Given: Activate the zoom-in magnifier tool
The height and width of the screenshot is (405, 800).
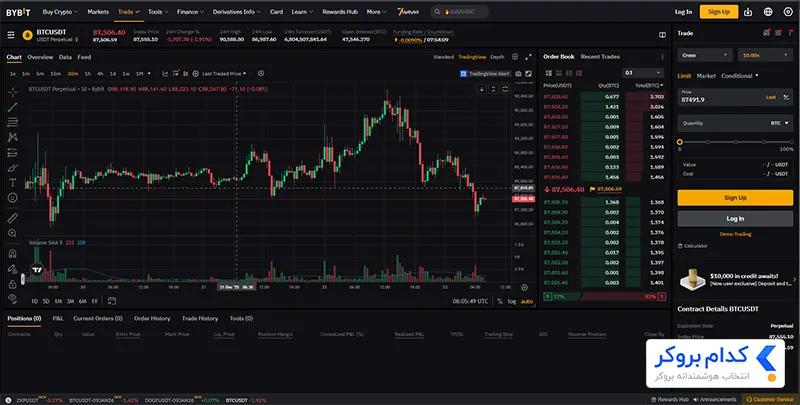Looking at the screenshot, I should point(13,233).
